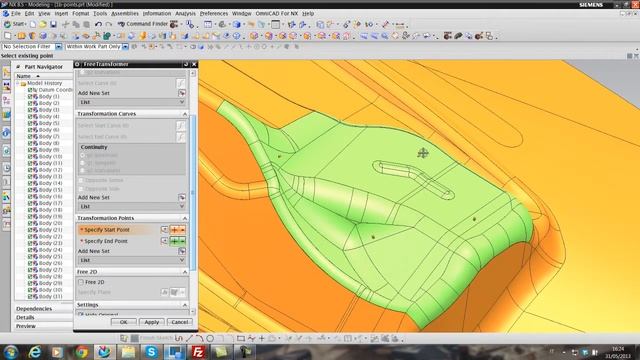The width and height of the screenshot is (640, 360).
Task: Toggle visibility checkbox of Body (5)
Action: (x=30, y=123)
